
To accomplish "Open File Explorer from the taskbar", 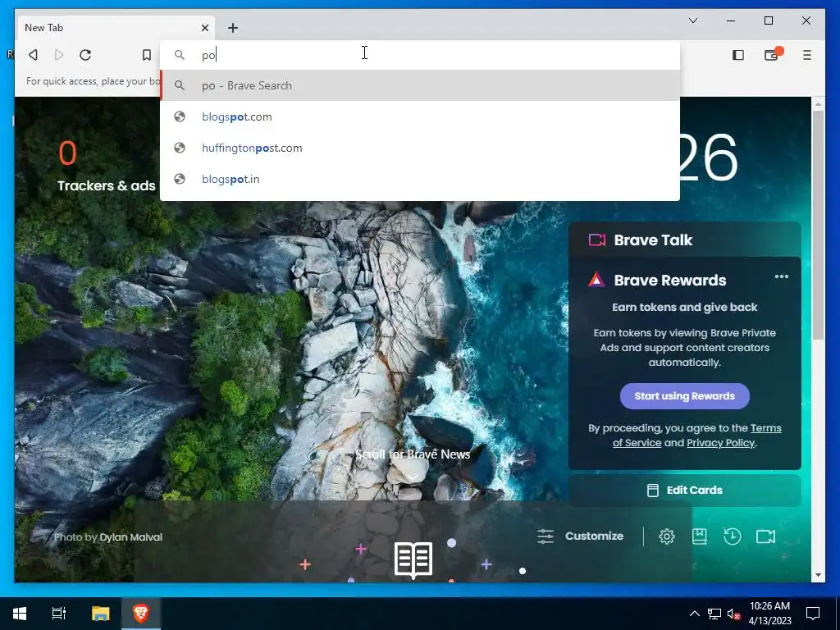I will click(x=100, y=614).
